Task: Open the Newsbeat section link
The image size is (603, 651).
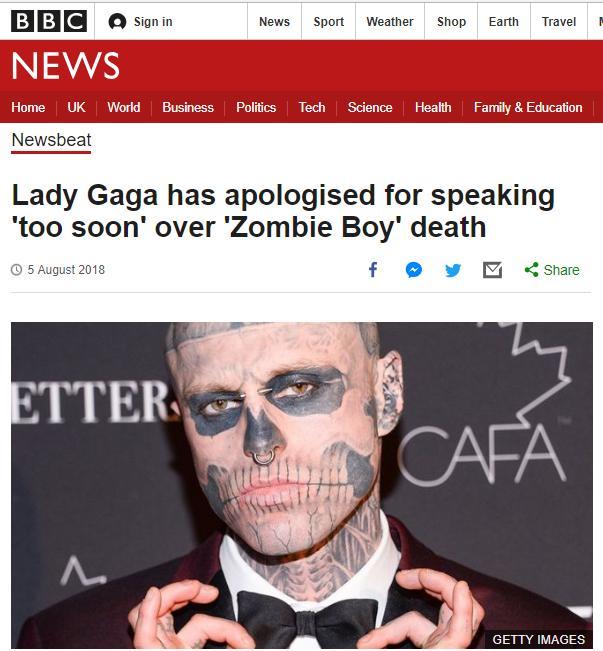Action: [x=51, y=140]
